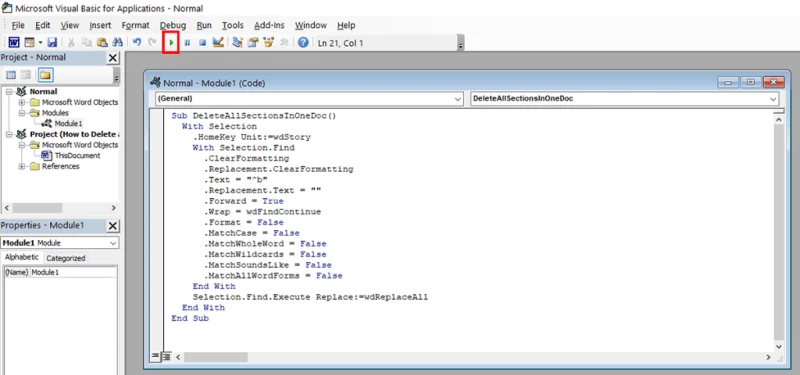Click the Toolbox toolbar icon
800x375 pixels.
pos(284,43)
